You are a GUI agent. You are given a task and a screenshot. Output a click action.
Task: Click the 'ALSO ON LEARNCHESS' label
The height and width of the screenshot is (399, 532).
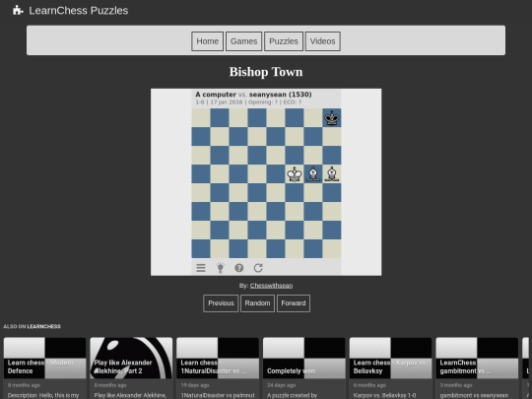[x=32, y=326]
